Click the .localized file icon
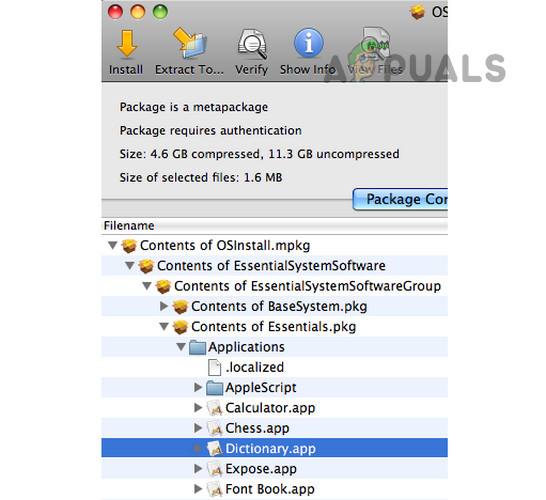Screen dimensions: 546x500 point(214,368)
